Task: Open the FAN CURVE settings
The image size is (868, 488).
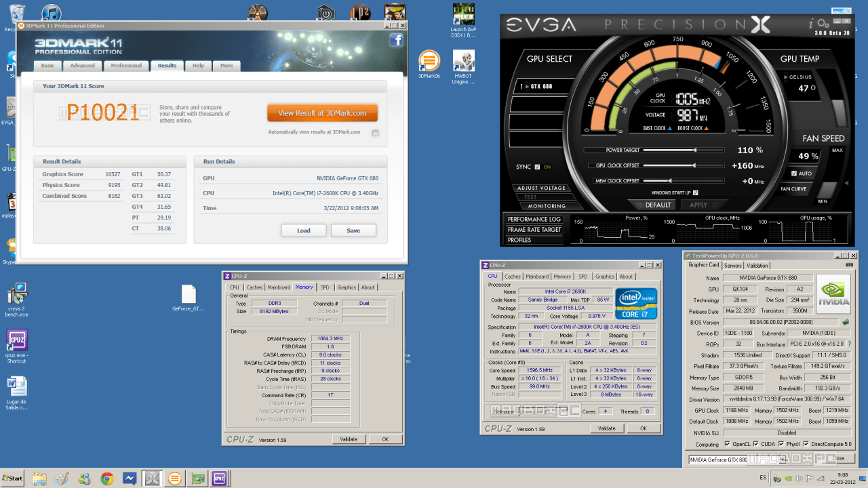Action: tap(793, 189)
